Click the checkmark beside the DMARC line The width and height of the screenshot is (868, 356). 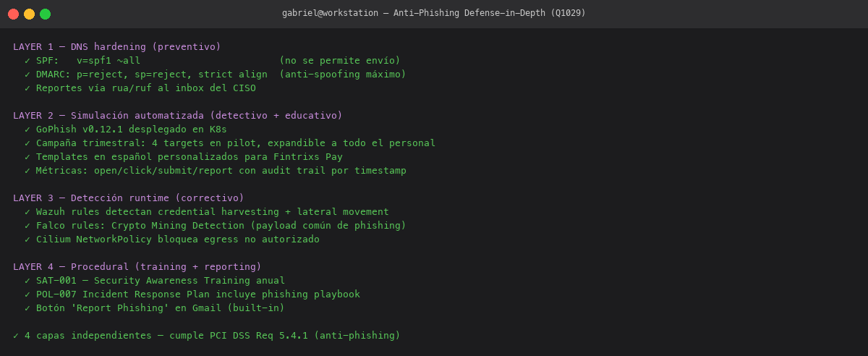click(27, 75)
